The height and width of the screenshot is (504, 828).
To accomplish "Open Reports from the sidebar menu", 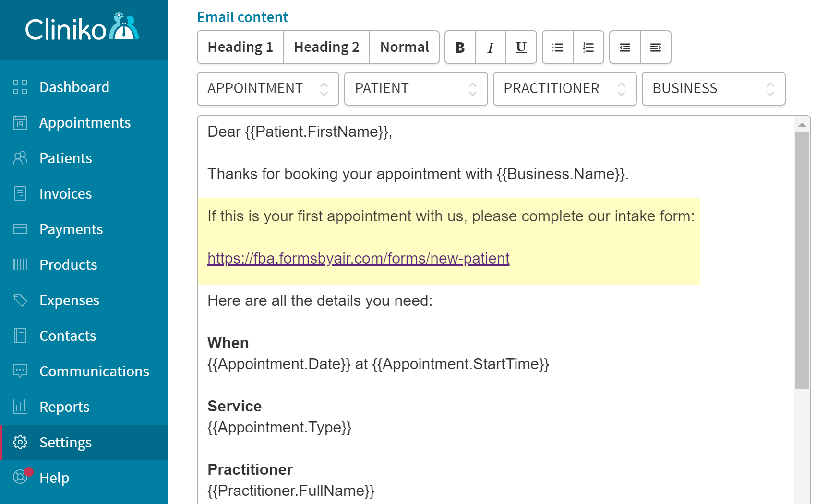I will (64, 407).
